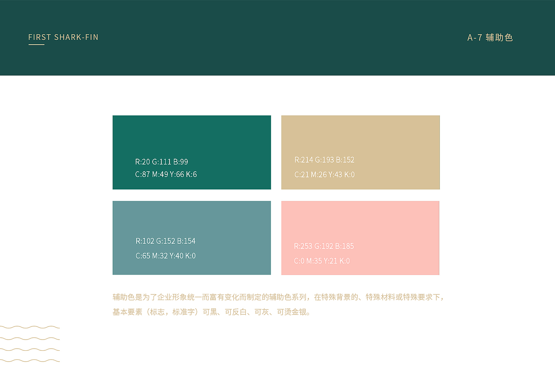Click the topmost wave line graphic

pos(30,328)
